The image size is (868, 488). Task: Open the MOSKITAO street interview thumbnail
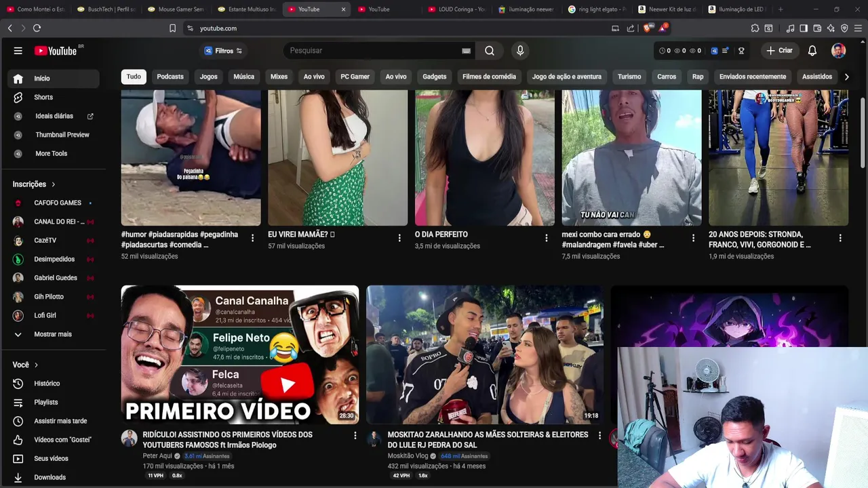click(x=485, y=355)
